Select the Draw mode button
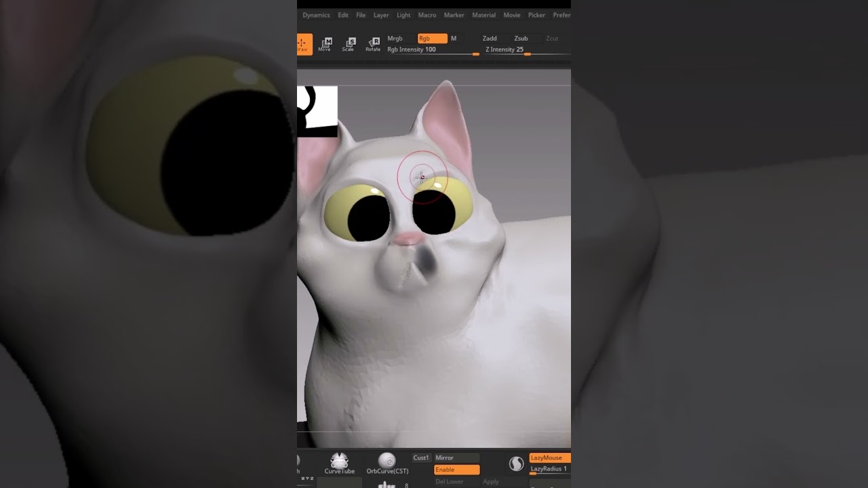 (x=304, y=44)
